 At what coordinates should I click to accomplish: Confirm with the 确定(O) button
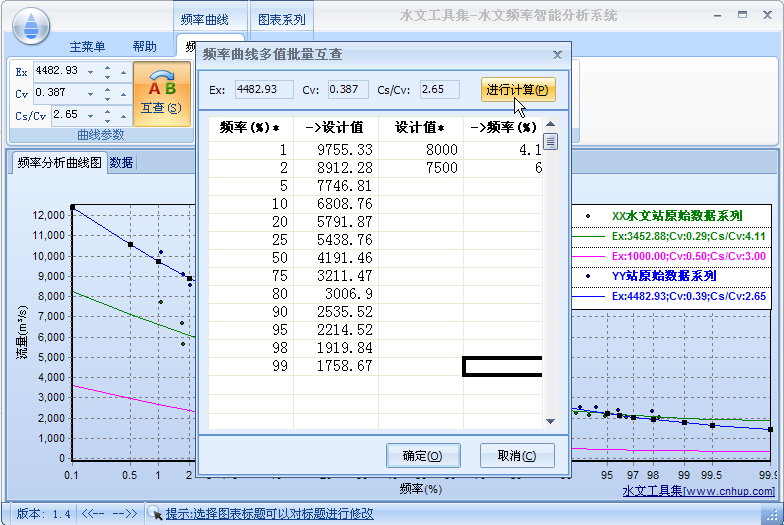coord(422,456)
